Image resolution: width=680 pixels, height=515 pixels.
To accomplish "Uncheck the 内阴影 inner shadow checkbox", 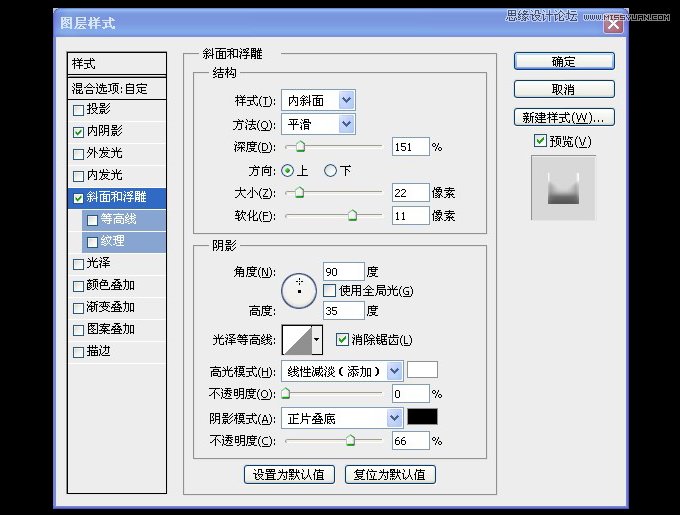I will click(78, 132).
